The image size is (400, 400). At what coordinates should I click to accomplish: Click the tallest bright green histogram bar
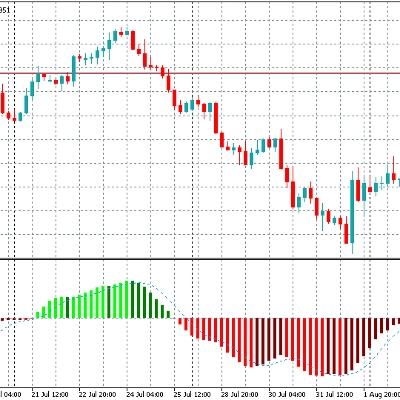coord(126,299)
